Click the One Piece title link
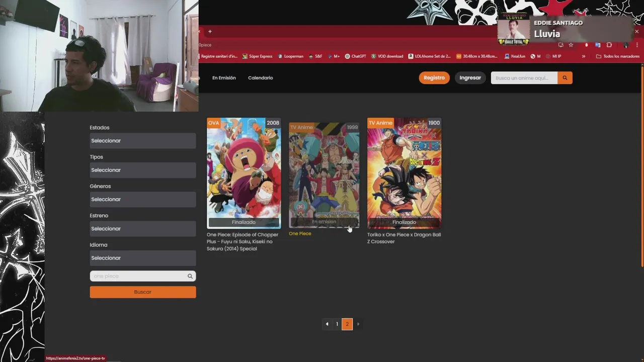Screen dimensions: 644x362 (x=300, y=234)
